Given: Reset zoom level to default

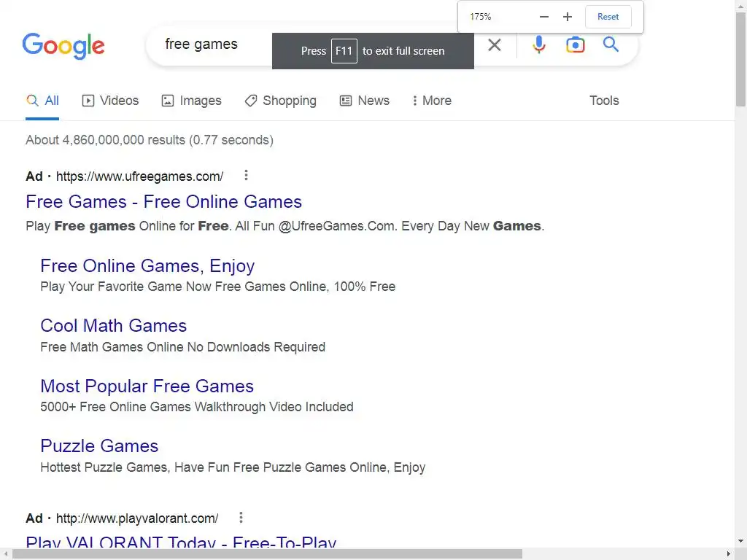Looking at the screenshot, I should pyautogui.click(x=608, y=17).
